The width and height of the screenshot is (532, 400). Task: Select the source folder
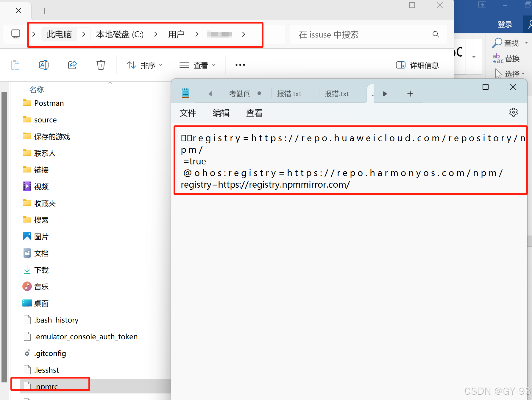(x=40, y=120)
